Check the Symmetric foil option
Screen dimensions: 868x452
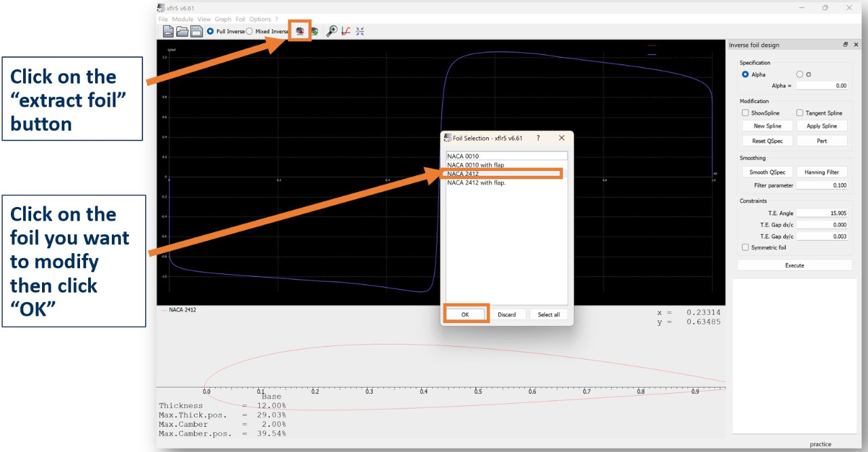point(745,248)
